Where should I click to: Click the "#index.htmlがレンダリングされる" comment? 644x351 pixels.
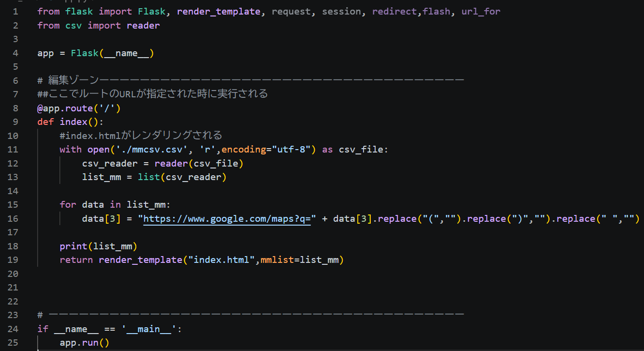click(x=141, y=136)
